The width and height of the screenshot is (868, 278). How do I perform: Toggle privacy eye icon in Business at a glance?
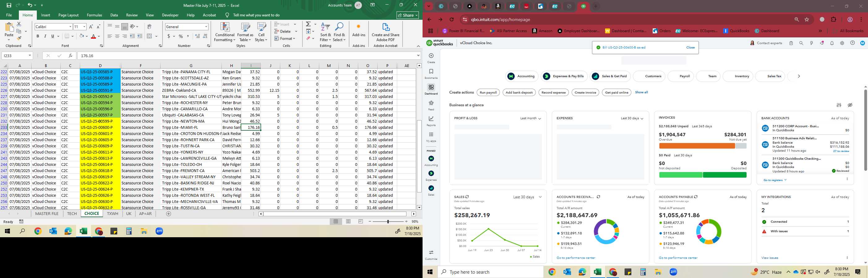pyautogui.click(x=850, y=105)
